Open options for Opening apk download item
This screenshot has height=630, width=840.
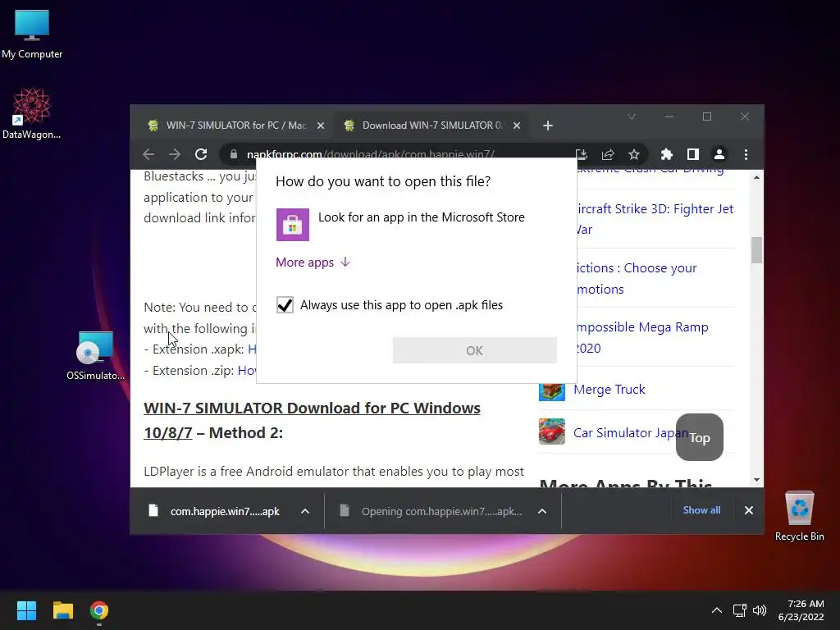(x=542, y=511)
